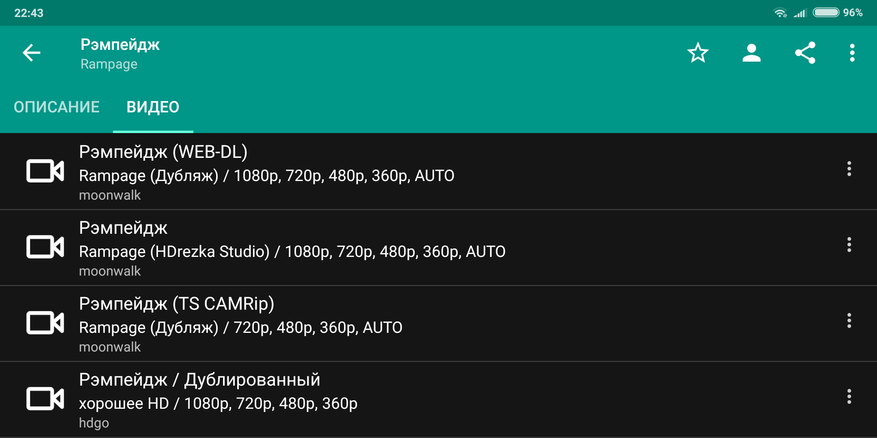Switch to the ОПИСАНИЕ tab

pyautogui.click(x=56, y=107)
